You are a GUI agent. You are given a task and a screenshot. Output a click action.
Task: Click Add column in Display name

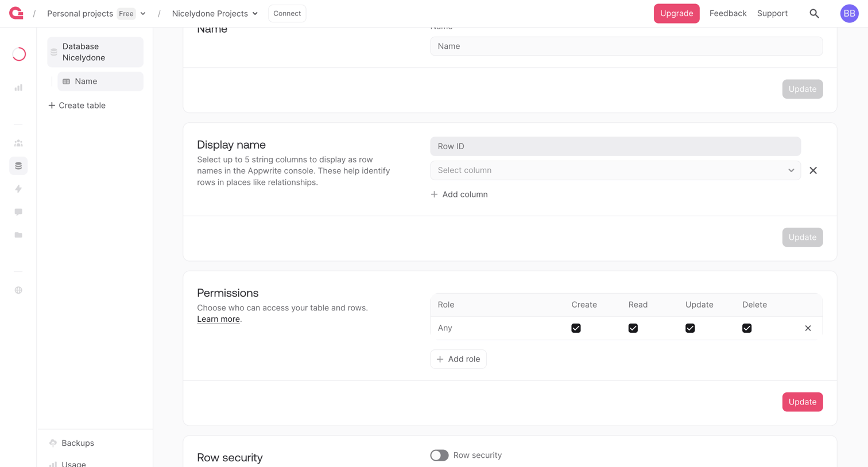click(459, 194)
